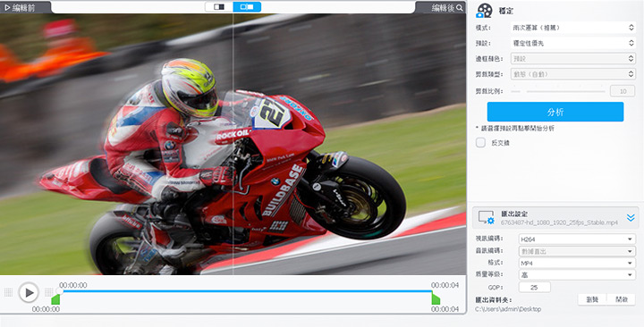Image resolution: width=644 pixels, height=327 pixels.
Task: Click the GOP field showing 25
Action: point(534,287)
